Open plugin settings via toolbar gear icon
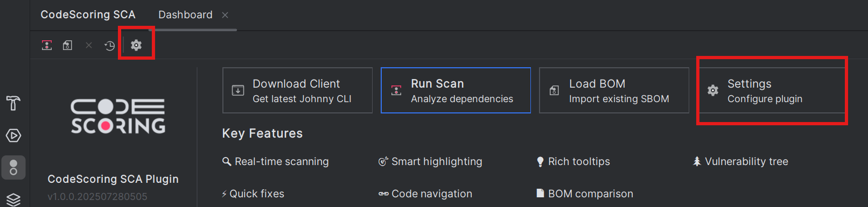 (x=136, y=45)
